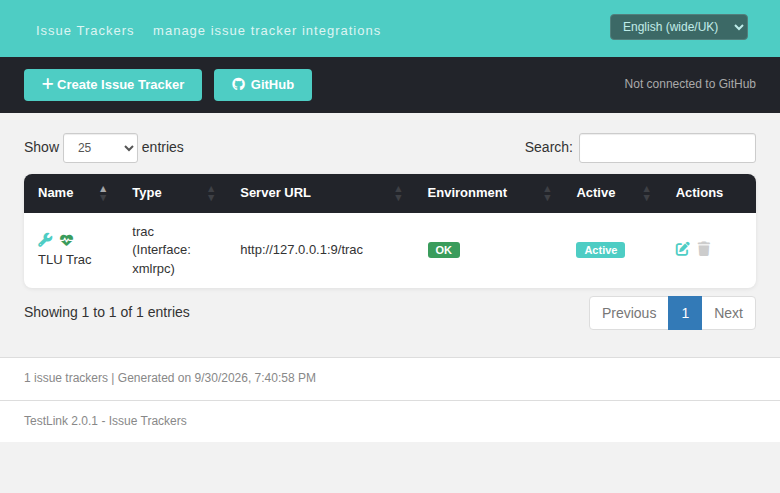Click the edit pencil icon for TLU Trac

[682, 249]
